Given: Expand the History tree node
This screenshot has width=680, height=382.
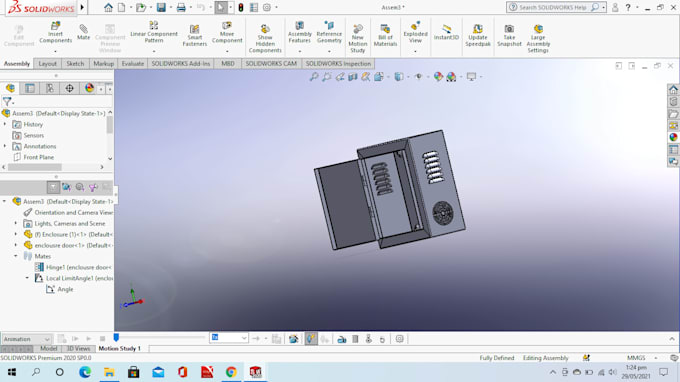Looking at the screenshot, I should tap(5, 124).
